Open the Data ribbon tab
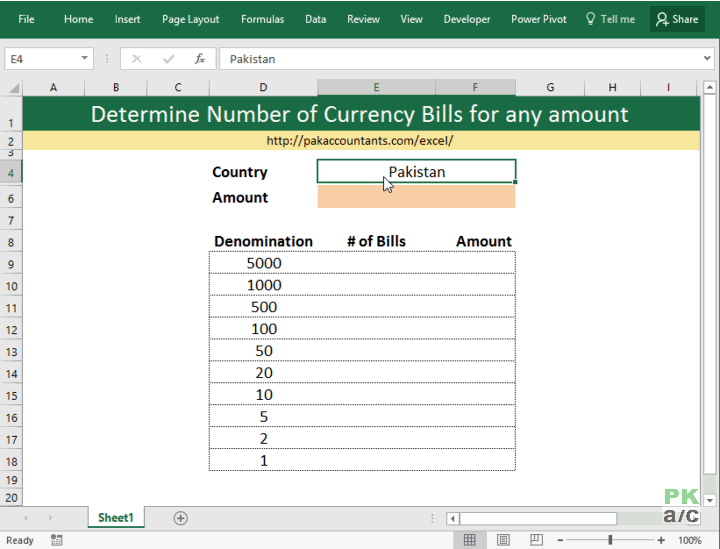The height and width of the screenshot is (549, 720). pos(315,19)
